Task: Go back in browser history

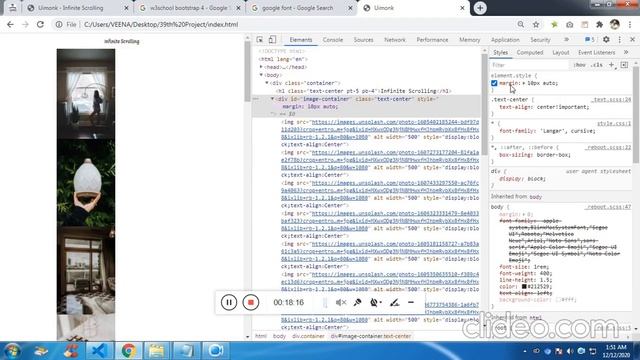Action: tap(10, 24)
